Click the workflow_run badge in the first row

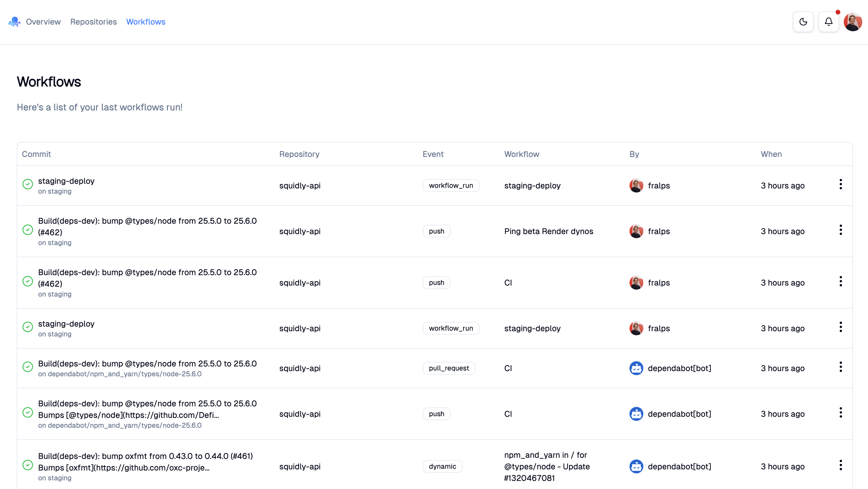(451, 186)
